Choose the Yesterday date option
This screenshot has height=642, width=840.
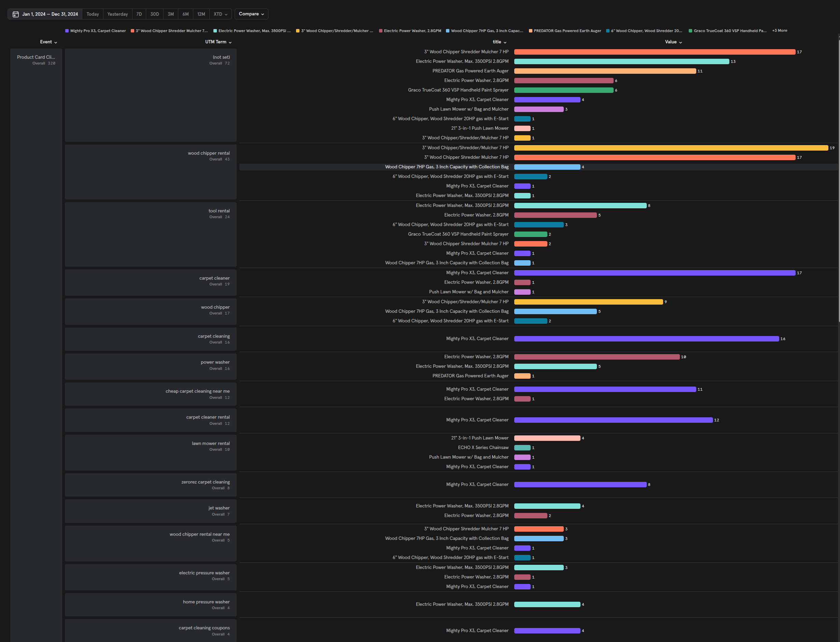click(117, 14)
